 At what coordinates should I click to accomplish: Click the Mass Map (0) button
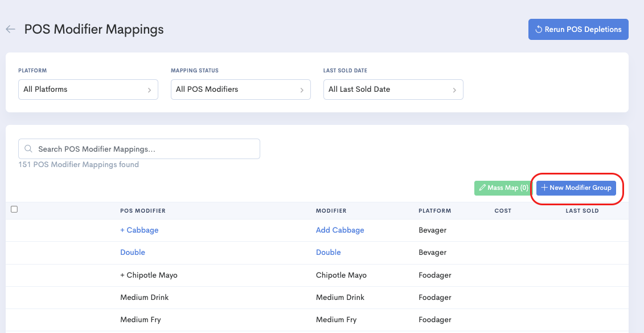tap(502, 188)
